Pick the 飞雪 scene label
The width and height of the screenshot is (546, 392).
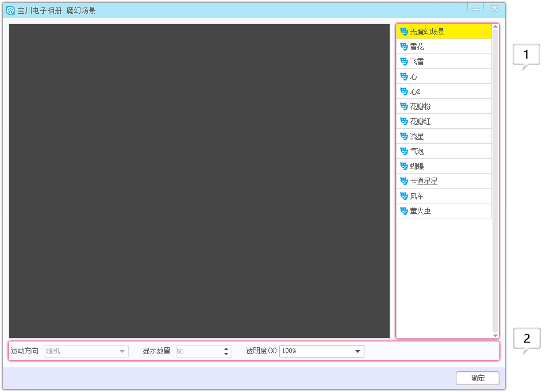coord(417,62)
